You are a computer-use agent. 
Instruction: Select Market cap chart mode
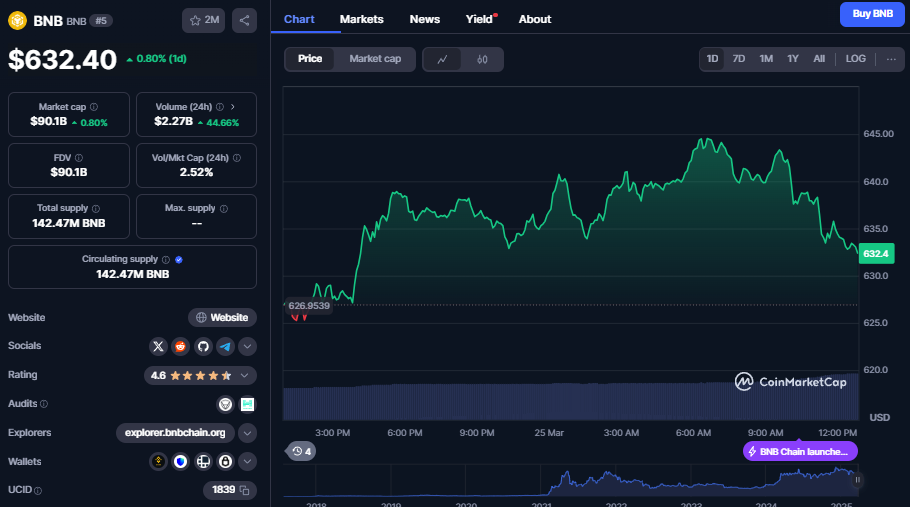tap(375, 59)
